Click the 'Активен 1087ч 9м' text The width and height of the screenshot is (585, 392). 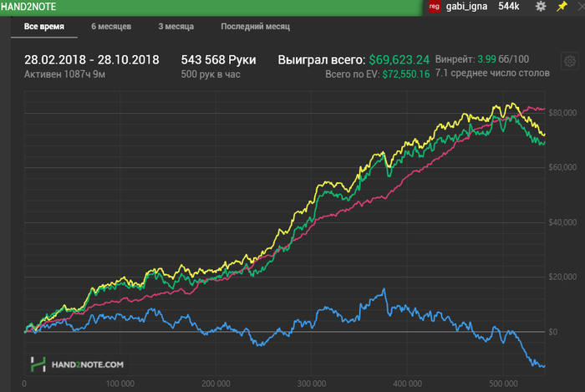pyautogui.click(x=64, y=74)
